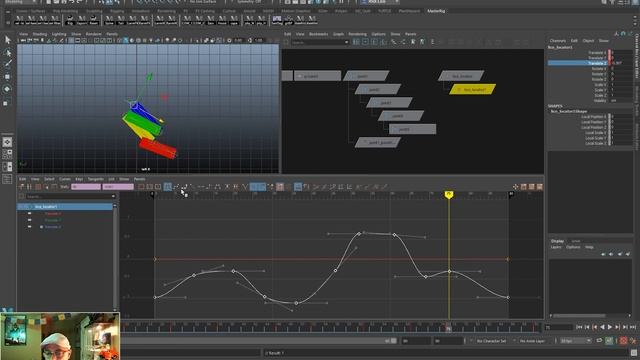
Task: Open node graph search field dropdown arrow
Action: [347, 42]
